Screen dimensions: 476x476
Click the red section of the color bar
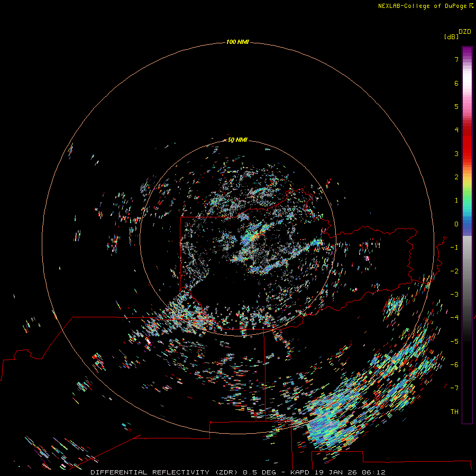click(467, 141)
